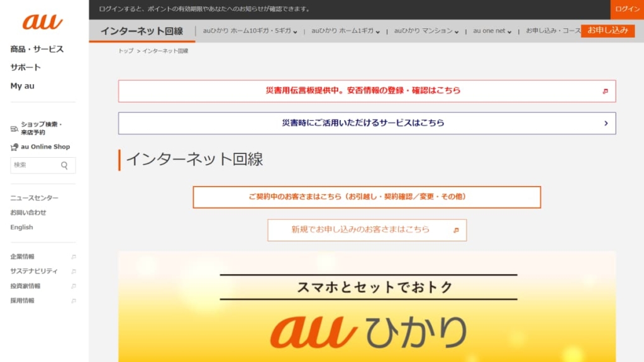Open the au one net dropdown menu
644x362 pixels.
coord(490,30)
